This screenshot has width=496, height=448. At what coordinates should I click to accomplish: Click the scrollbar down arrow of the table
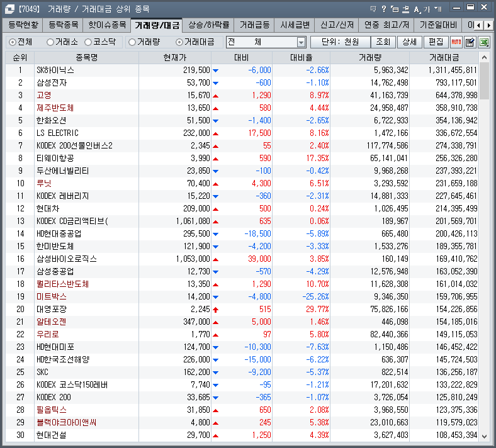tap(484, 436)
